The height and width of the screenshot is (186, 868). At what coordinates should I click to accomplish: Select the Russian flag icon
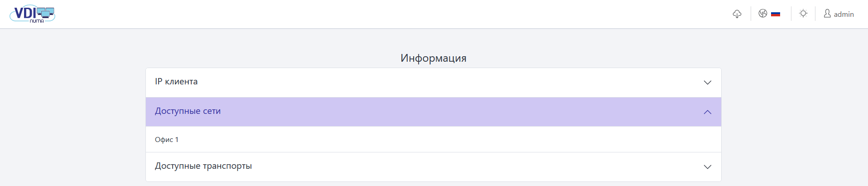pyautogui.click(x=776, y=14)
